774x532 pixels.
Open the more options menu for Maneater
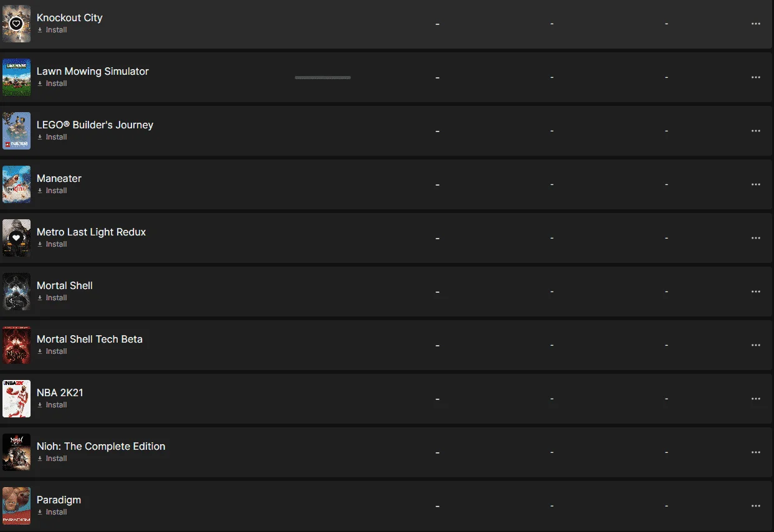coord(756,184)
